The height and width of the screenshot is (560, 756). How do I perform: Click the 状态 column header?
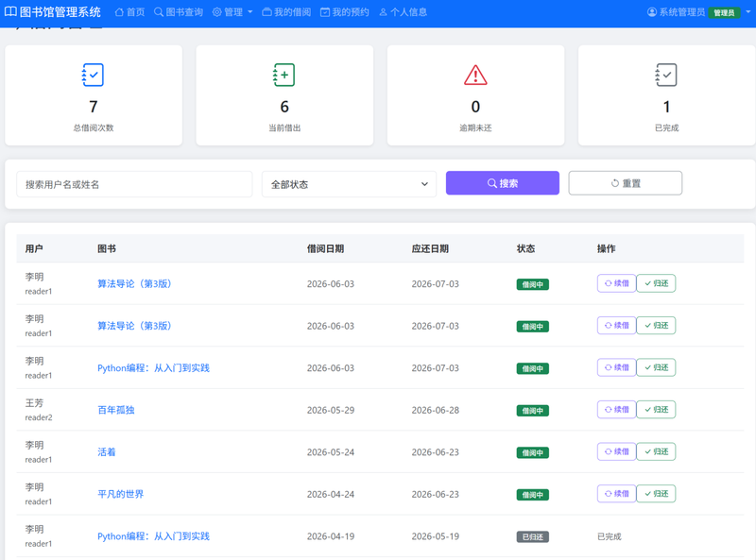[526, 248]
